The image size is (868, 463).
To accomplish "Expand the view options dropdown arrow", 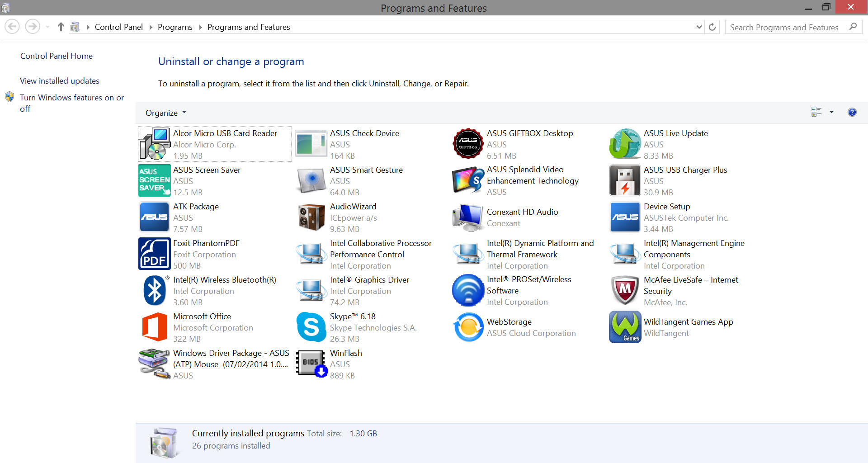I will (831, 112).
